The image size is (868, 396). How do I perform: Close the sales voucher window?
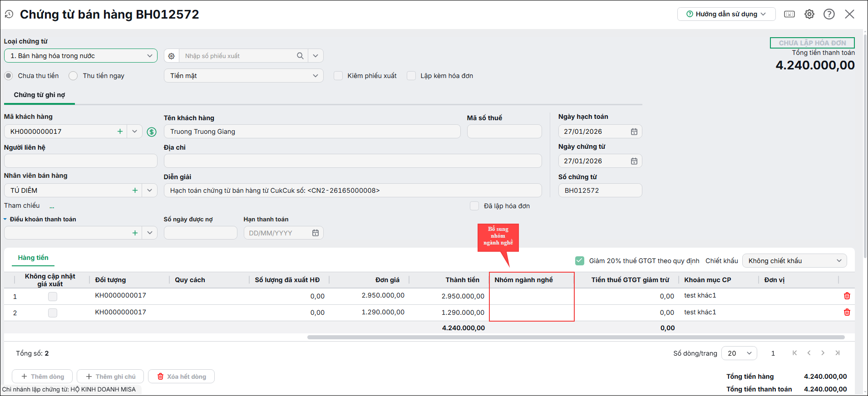click(849, 14)
